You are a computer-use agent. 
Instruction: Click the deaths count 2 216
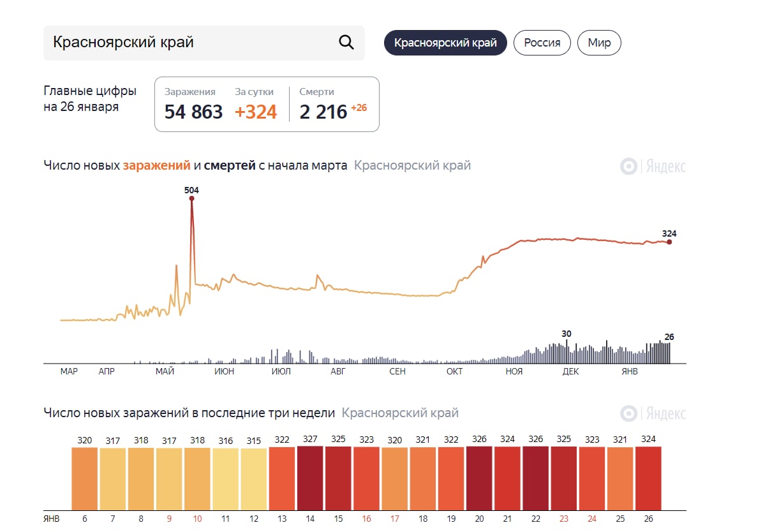tap(323, 112)
